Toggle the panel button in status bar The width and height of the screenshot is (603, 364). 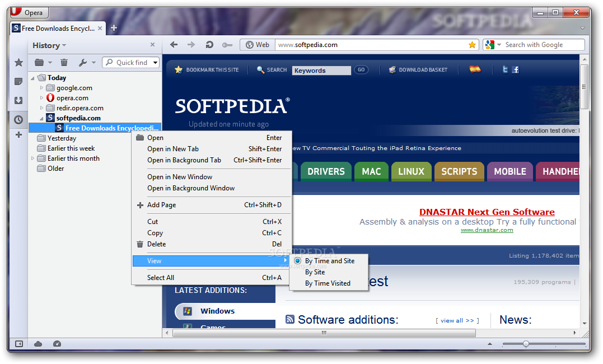tap(19, 344)
